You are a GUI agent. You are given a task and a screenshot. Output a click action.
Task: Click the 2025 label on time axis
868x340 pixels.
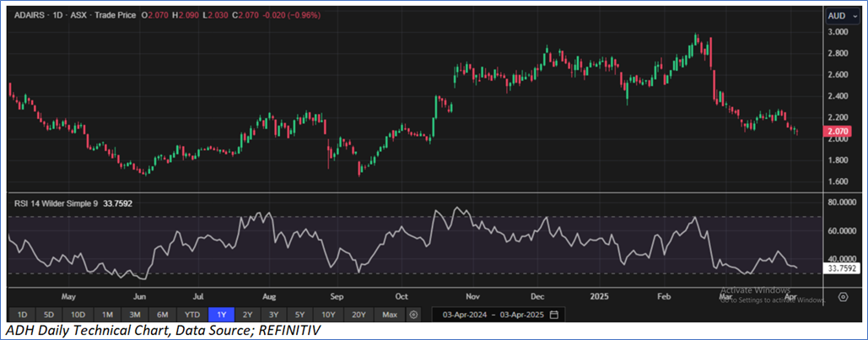pos(600,297)
